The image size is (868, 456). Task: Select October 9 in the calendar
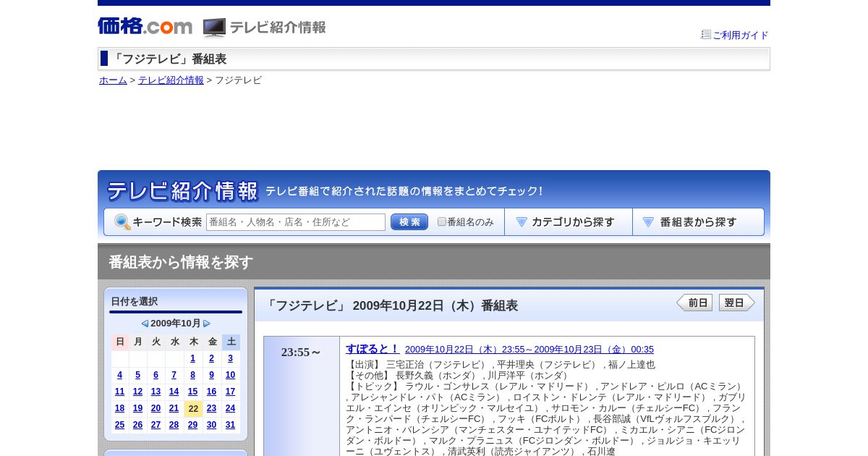[x=212, y=375]
